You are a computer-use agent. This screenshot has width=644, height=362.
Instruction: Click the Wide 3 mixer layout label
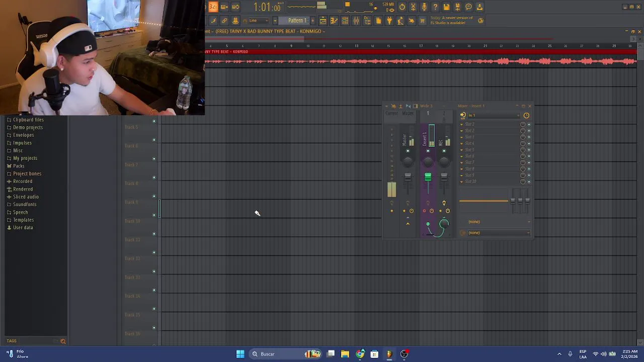pyautogui.click(x=426, y=106)
